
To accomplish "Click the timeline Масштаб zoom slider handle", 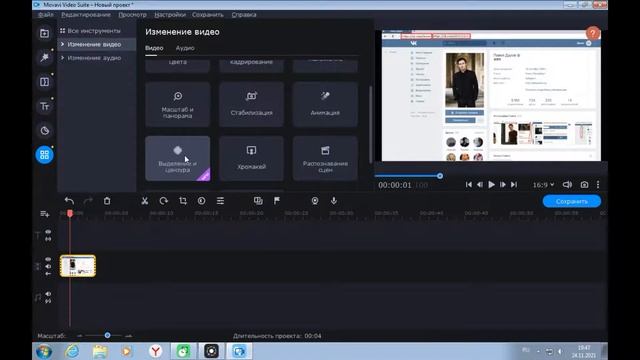I will tap(107, 336).
